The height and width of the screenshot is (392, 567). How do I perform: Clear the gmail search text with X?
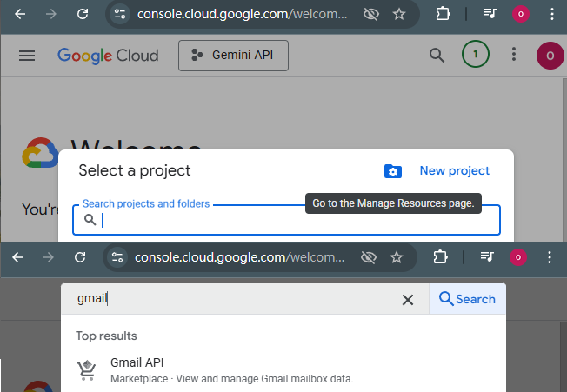click(407, 299)
